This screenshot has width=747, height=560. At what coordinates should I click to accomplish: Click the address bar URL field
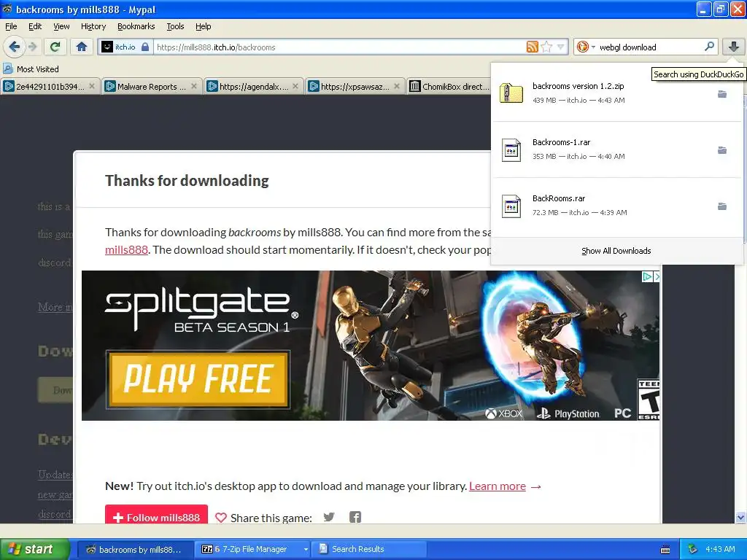(339, 47)
